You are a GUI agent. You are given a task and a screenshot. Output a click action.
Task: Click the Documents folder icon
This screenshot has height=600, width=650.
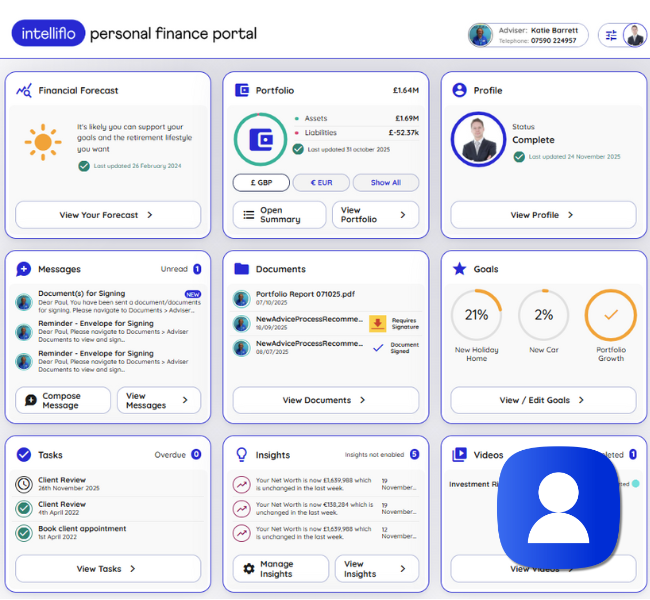[241, 269]
